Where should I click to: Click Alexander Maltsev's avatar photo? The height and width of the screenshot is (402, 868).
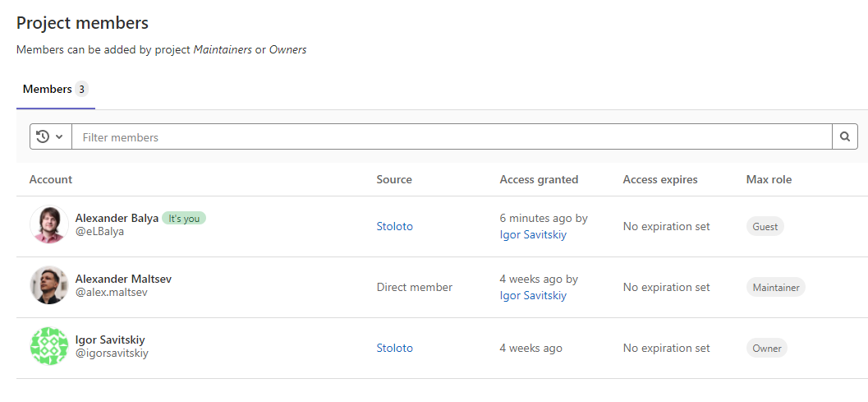pos(48,285)
